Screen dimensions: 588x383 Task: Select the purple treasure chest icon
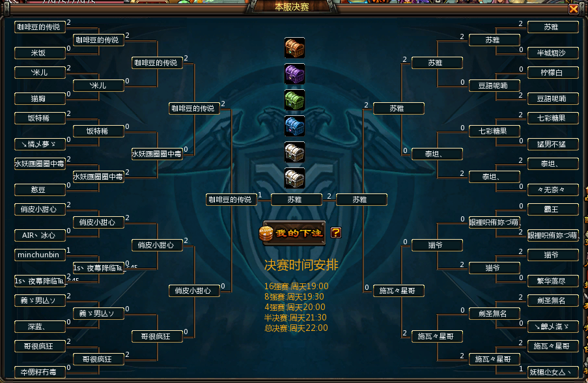tap(294, 74)
